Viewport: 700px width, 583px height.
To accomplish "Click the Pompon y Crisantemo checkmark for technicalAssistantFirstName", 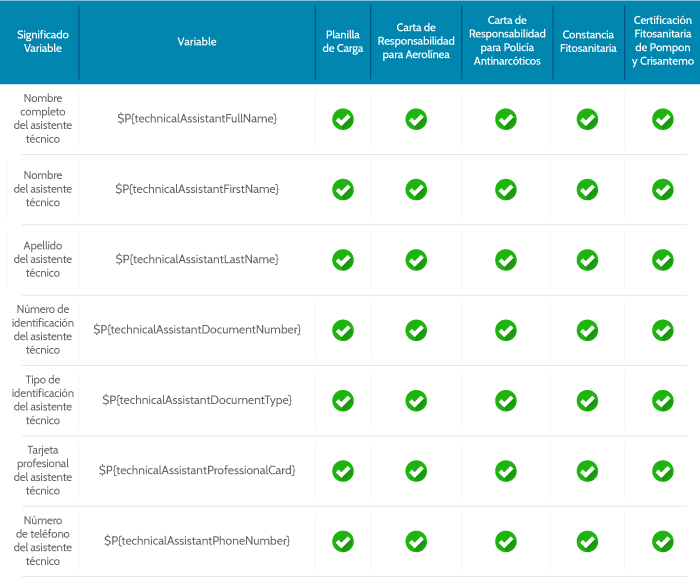I will click(x=663, y=190).
